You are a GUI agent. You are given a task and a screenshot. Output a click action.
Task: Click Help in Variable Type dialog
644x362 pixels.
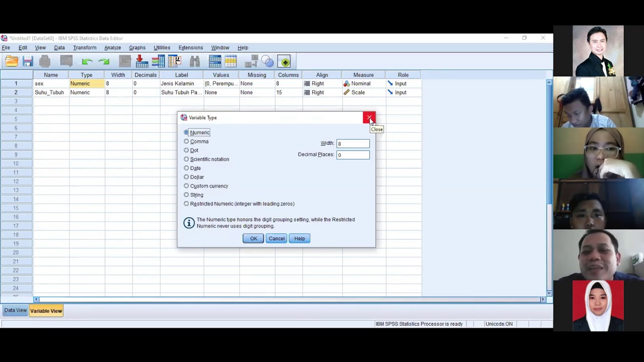(299, 238)
